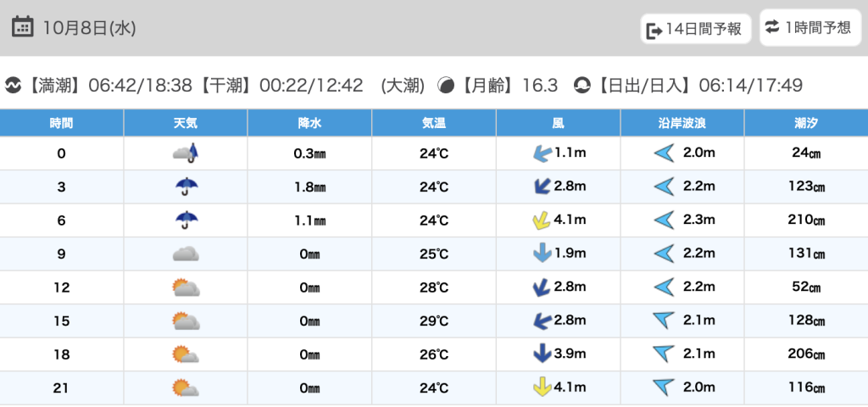Click the 時間 column header
The width and height of the screenshot is (868, 407).
tap(62, 124)
